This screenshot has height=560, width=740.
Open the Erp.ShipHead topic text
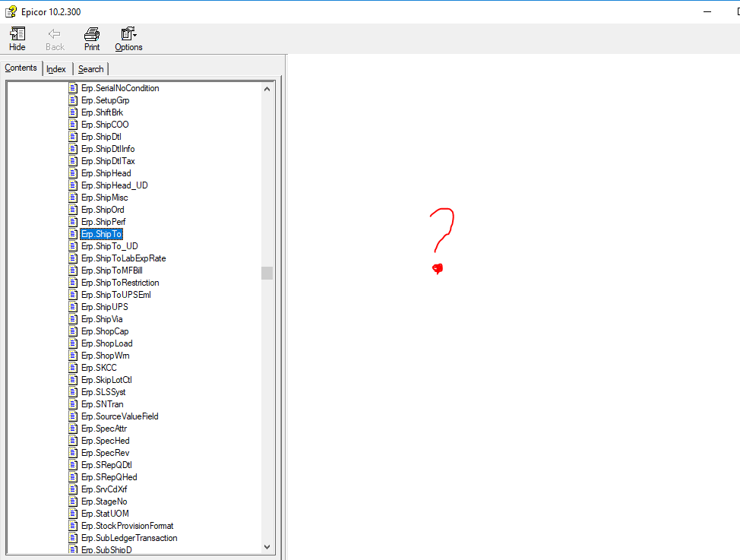click(106, 173)
